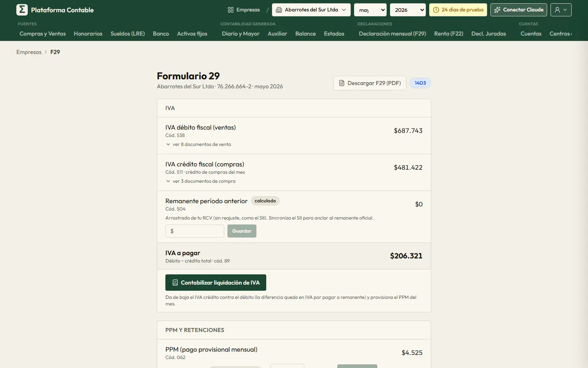Click the checklist icon on Contabilizar liquidación

point(175,283)
